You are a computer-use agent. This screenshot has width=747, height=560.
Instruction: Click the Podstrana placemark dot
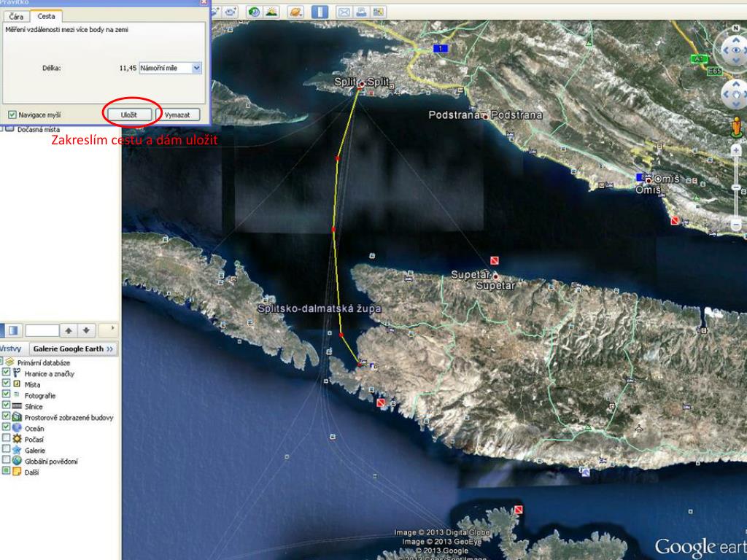pyautogui.click(x=485, y=116)
